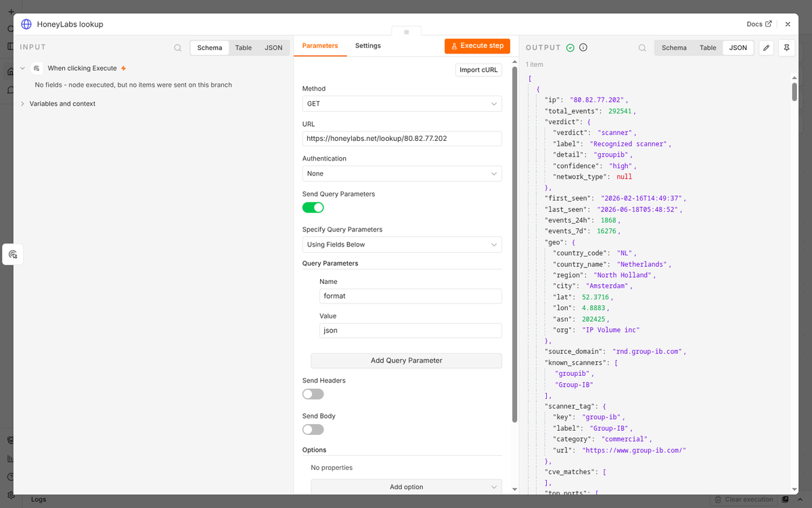Toggle Send Query Parameters off
812x508 pixels.
click(313, 207)
